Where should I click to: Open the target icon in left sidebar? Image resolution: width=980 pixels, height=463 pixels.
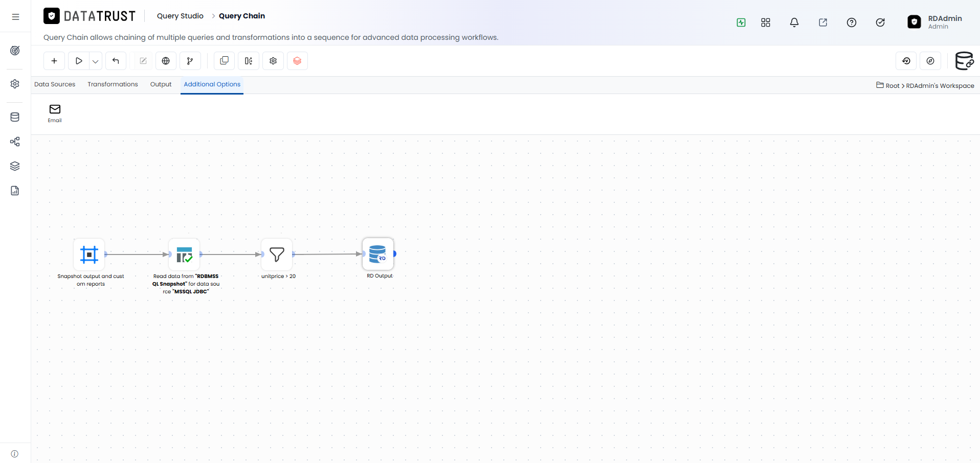(15, 51)
